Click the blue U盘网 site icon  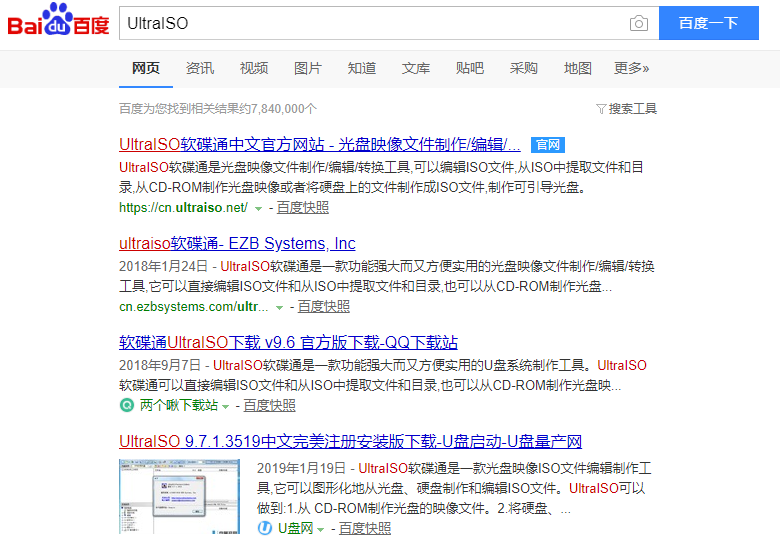(x=265, y=528)
